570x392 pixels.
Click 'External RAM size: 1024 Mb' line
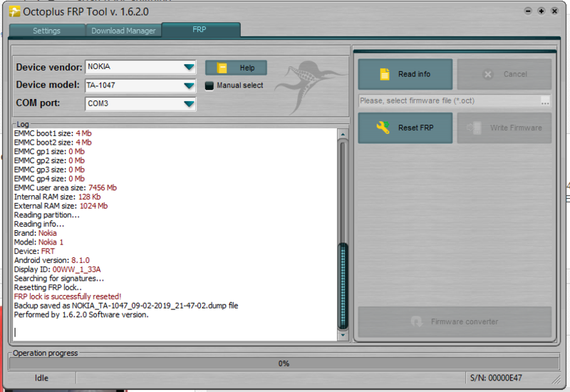[x=61, y=206]
